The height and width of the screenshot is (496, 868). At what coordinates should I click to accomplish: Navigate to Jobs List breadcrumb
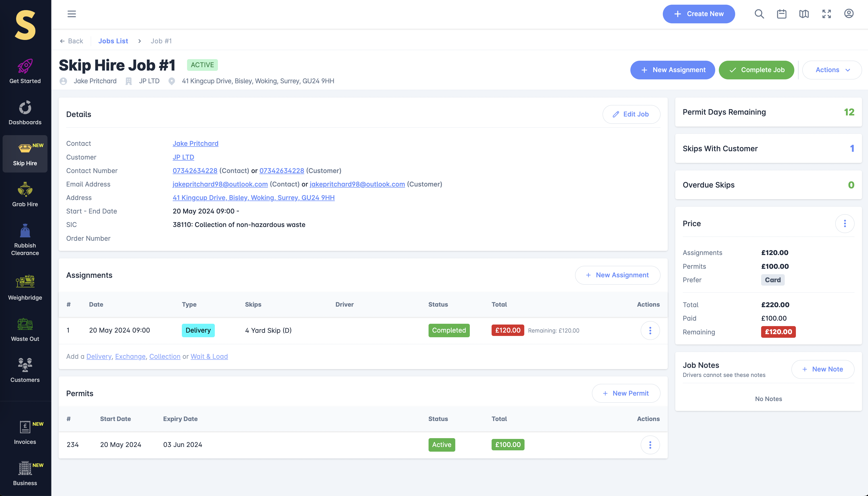113,41
